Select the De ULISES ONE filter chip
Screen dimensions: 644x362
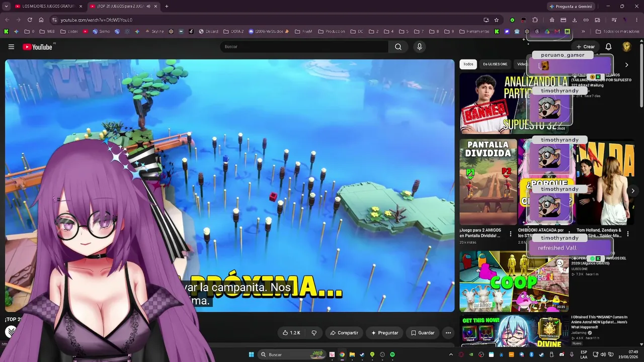(495, 64)
